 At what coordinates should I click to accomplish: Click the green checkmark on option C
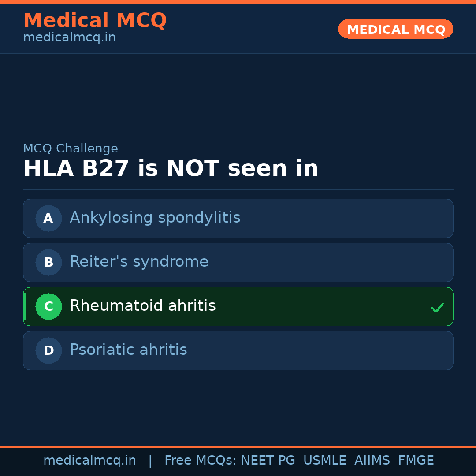click(x=437, y=307)
